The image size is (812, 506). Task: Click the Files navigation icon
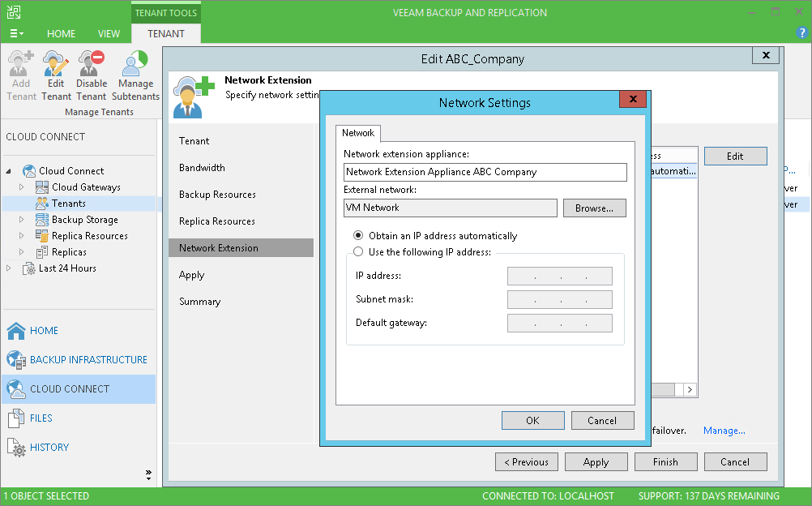[x=16, y=418]
